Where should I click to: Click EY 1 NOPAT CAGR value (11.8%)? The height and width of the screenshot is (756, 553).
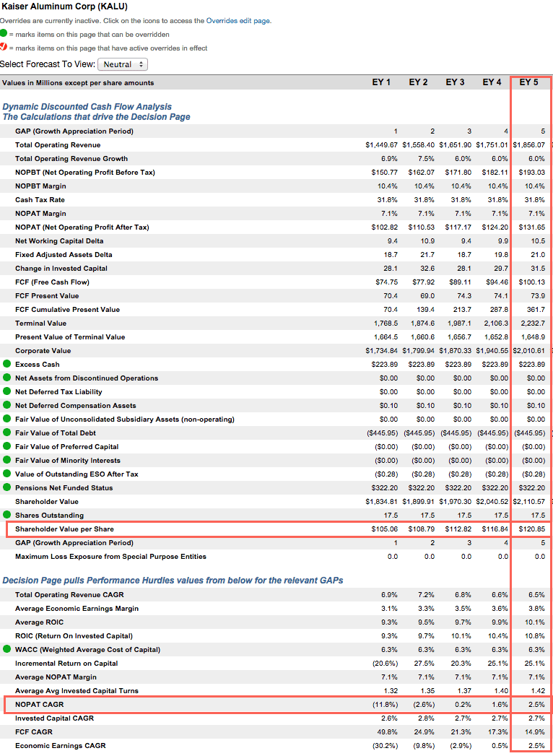387,705
